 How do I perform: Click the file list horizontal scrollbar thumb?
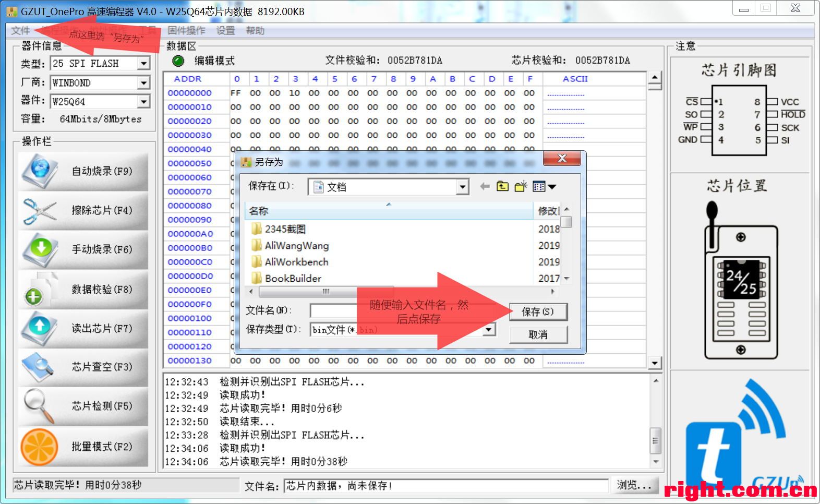click(x=325, y=291)
